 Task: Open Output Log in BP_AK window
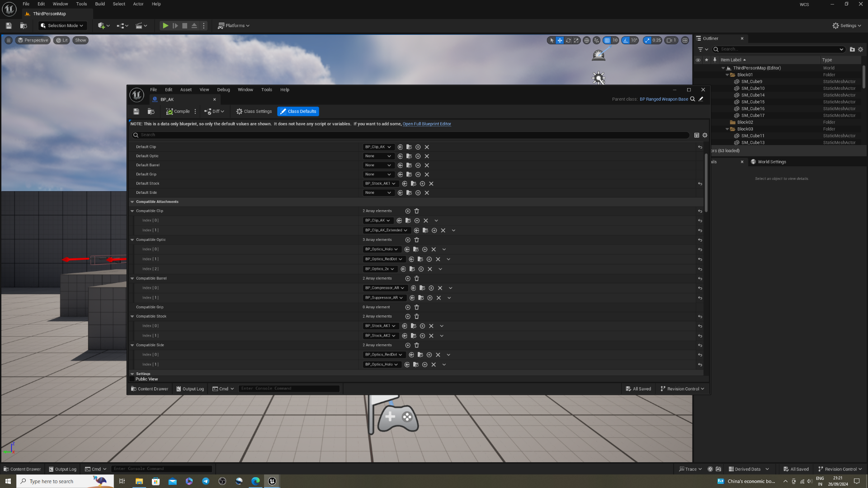190,389
